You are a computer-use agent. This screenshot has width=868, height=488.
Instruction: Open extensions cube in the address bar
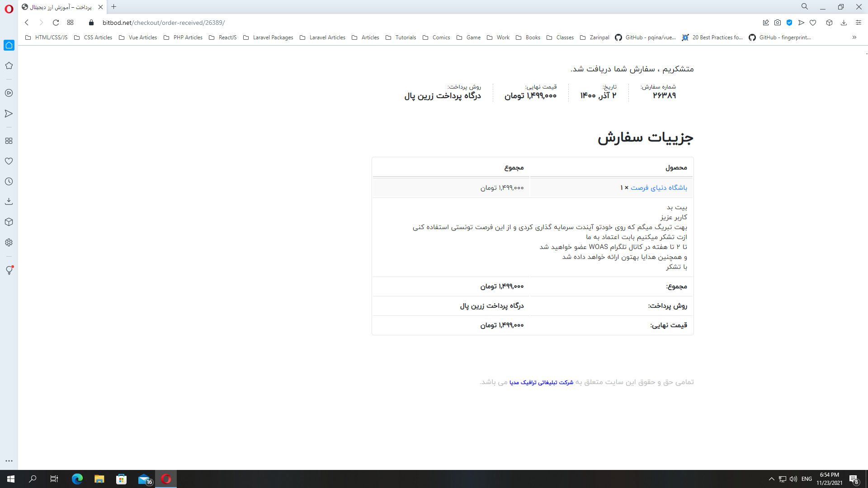(x=829, y=23)
